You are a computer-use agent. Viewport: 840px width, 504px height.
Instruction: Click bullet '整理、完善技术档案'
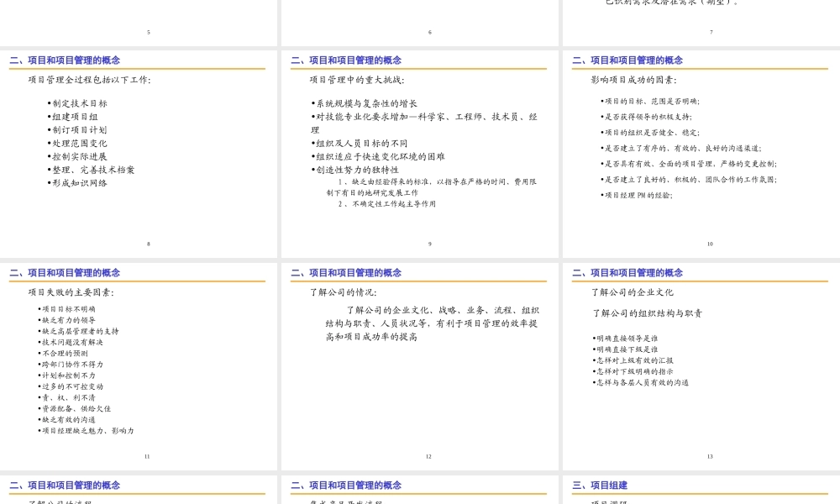pos(91,170)
